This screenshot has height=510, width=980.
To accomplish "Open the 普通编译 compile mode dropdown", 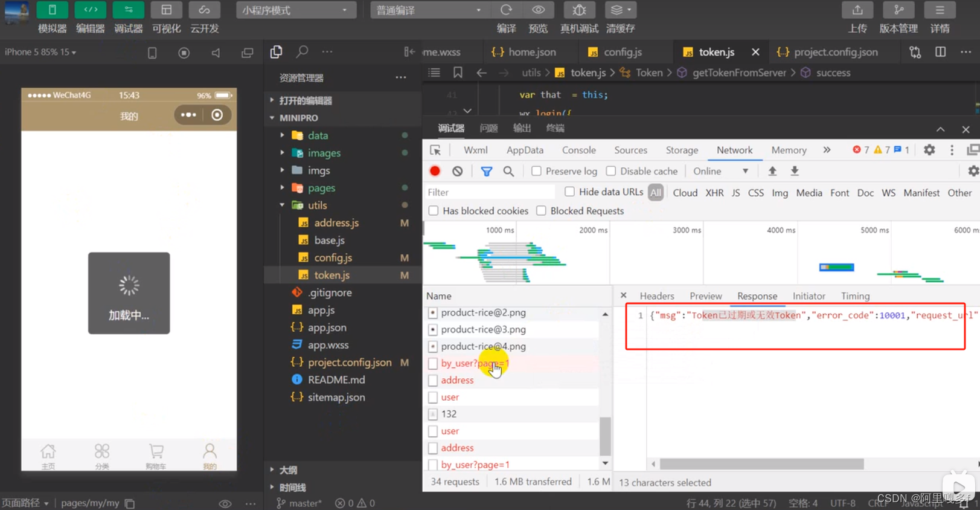I will (429, 10).
